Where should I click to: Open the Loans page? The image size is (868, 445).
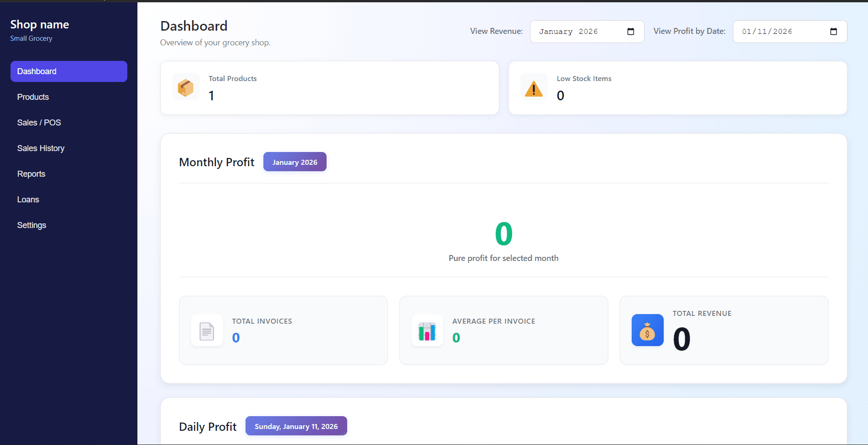pyautogui.click(x=69, y=200)
